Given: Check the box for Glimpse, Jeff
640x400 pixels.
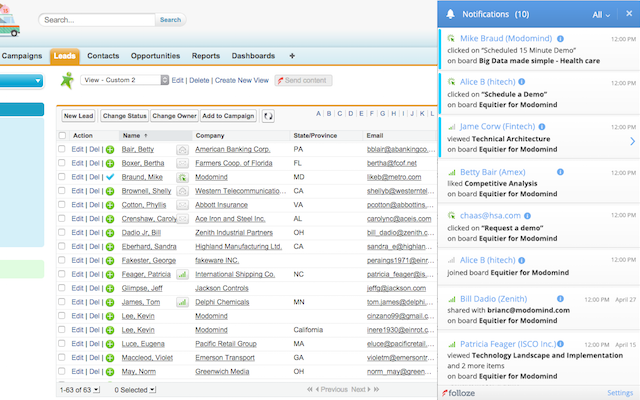Looking at the screenshot, I should 62,288.
